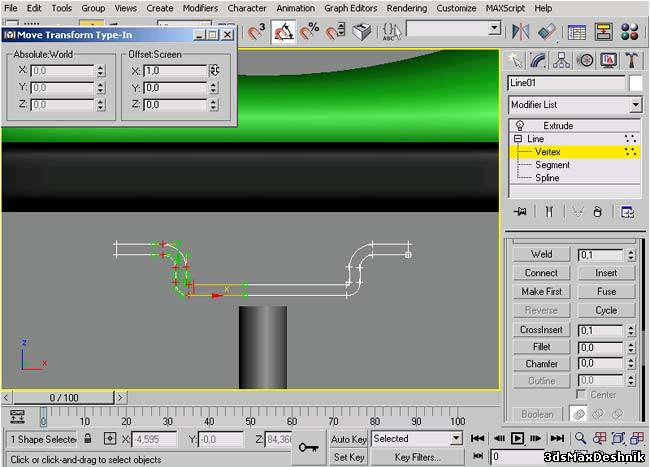Image resolution: width=650 pixels, height=467 pixels.
Task: Open the Material Editor icon
Action: [630, 31]
